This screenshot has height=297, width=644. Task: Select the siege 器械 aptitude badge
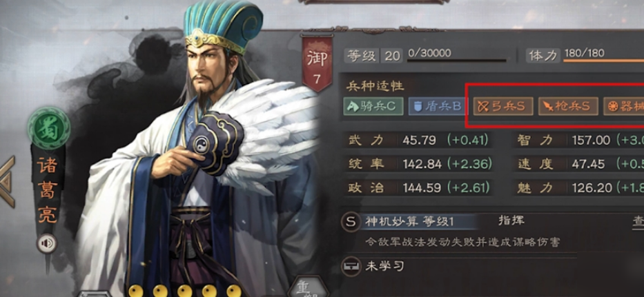pos(623,106)
